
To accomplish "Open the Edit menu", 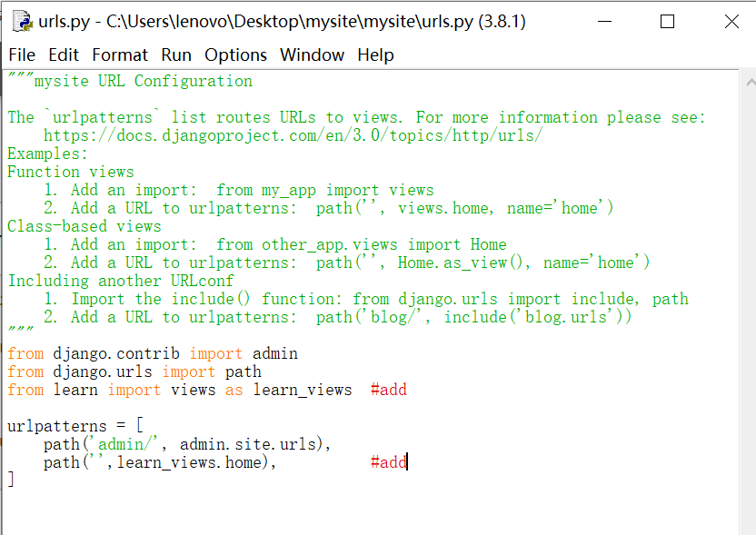I will point(64,54).
